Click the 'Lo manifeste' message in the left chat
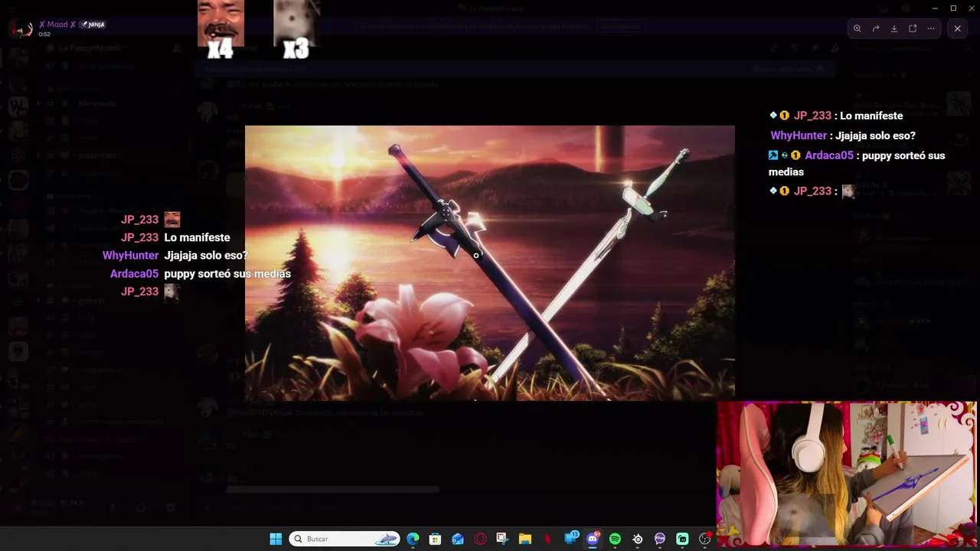Viewport: 980px width, 551px height. (197, 237)
